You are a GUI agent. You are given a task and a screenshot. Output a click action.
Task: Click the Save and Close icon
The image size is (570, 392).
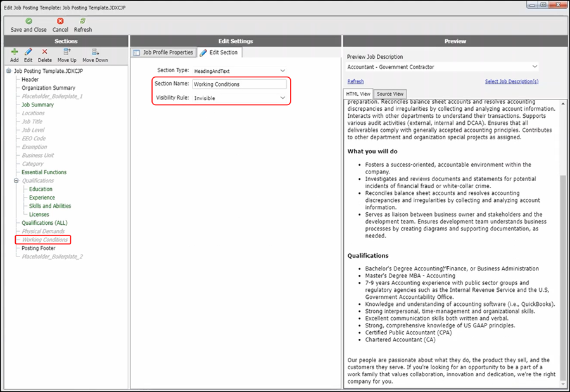[x=28, y=21]
